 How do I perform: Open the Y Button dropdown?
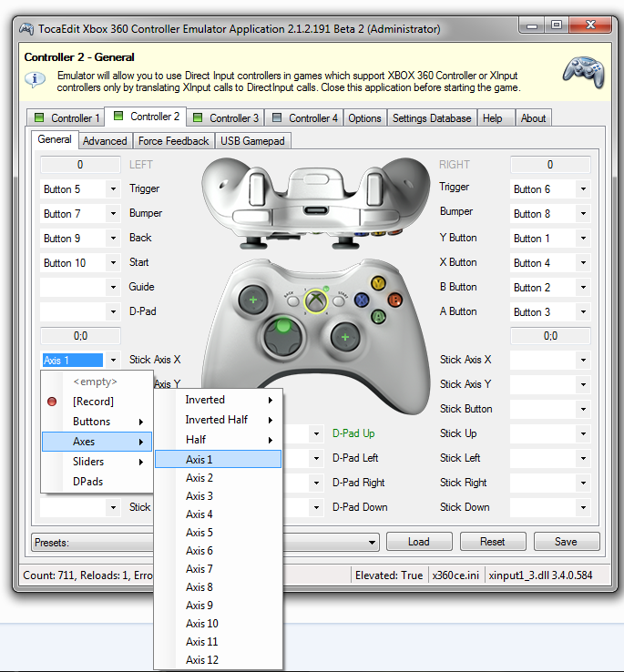coord(583,238)
